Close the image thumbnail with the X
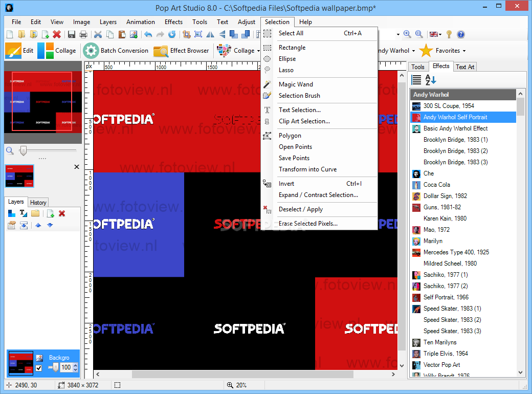532x394 pixels. coord(77,167)
